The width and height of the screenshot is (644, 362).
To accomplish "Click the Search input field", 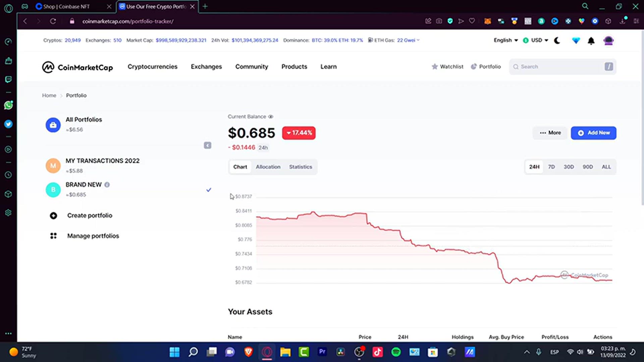I will click(x=562, y=67).
